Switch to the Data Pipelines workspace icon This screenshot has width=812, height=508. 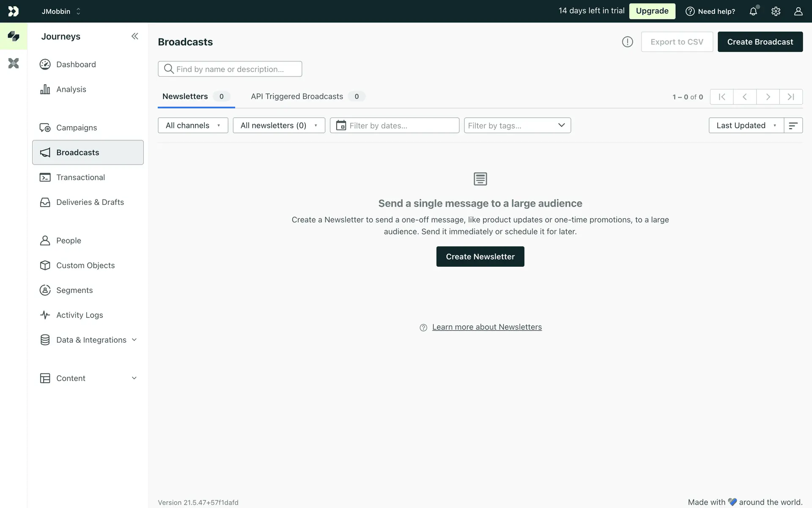click(x=14, y=63)
